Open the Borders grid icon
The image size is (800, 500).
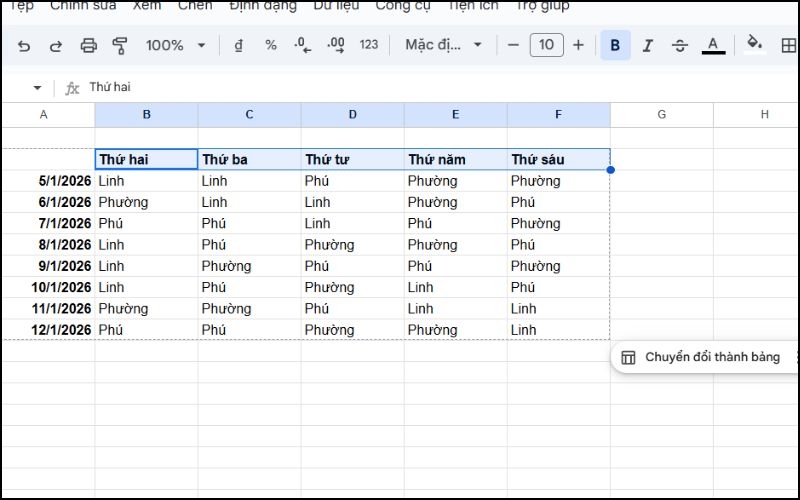(789, 45)
